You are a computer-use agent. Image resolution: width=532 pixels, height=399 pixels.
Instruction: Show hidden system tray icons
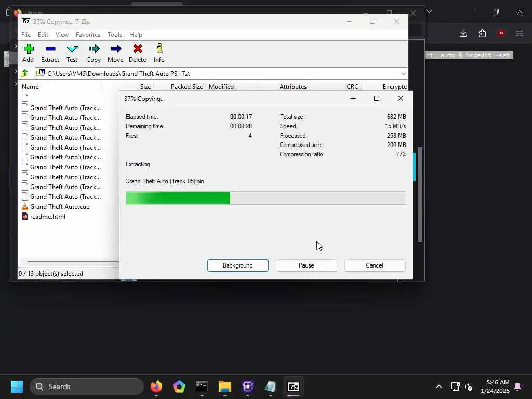click(439, 387)
